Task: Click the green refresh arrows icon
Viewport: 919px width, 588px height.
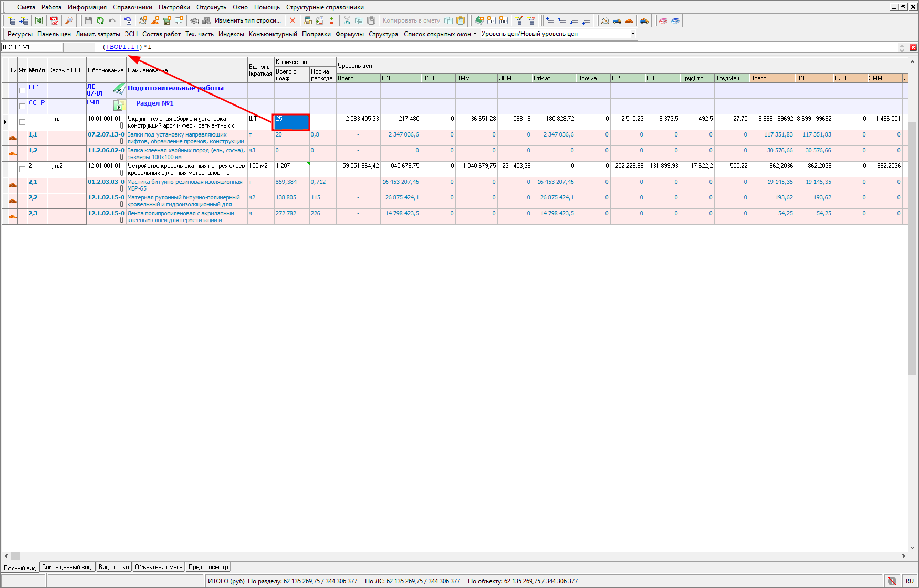Action: [100, 20]
